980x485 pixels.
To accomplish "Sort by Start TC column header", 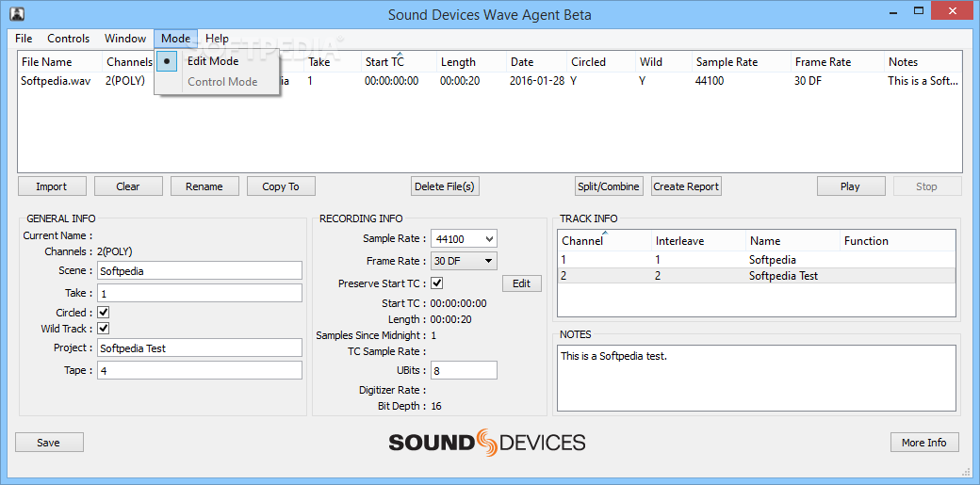I will 399,62.
